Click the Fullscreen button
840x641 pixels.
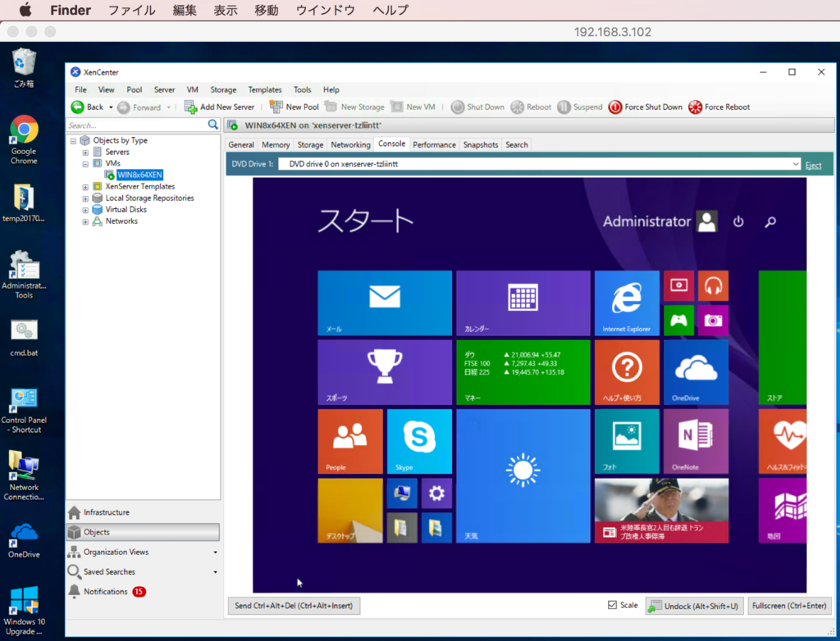[789, 606]
